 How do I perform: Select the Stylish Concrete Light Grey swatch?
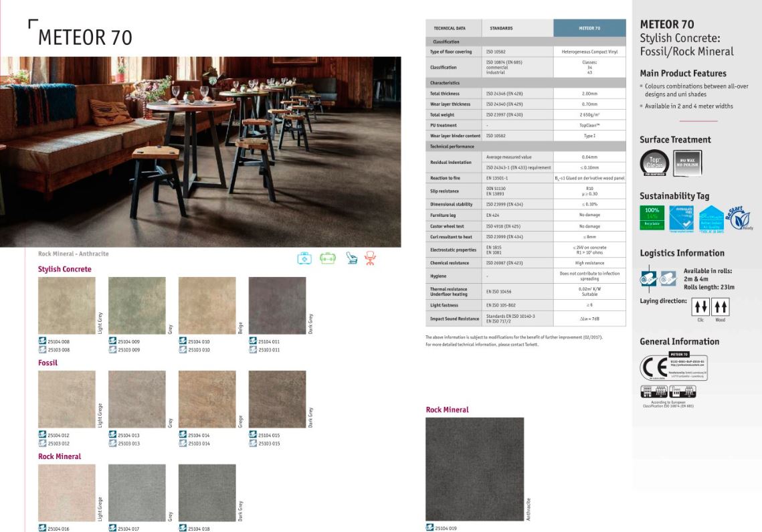click(x=67, y=305)
